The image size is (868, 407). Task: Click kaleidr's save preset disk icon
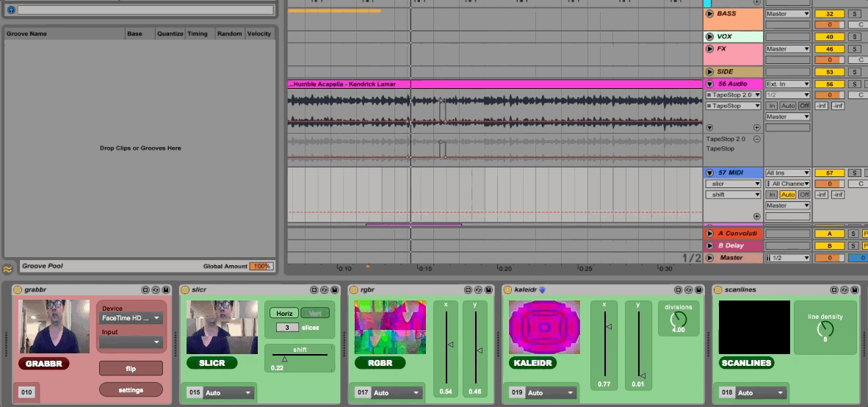(x=698, y=289)
